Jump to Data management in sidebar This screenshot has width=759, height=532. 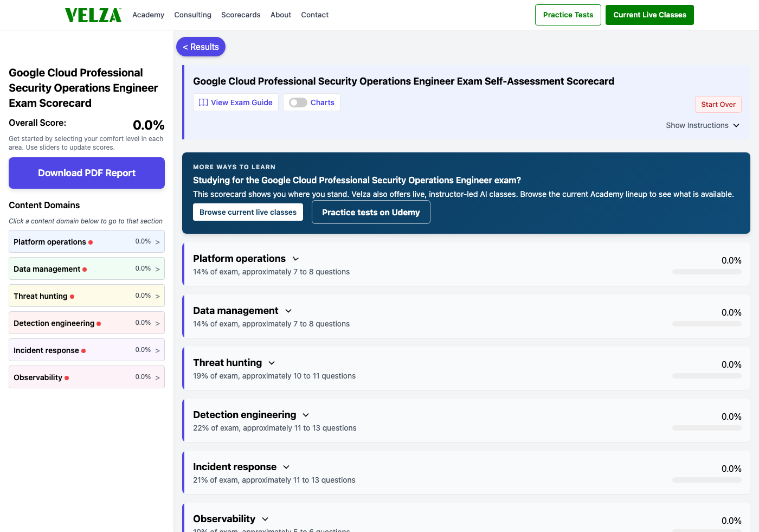[87, 269]
